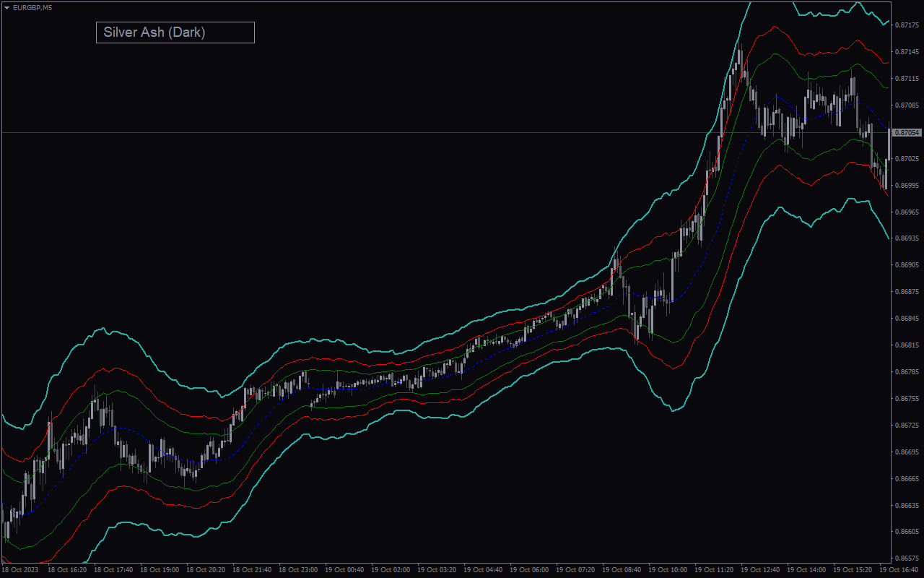This screenshot has height=578, width=924.
Task: Click the 19 Oct 15:20 time label
Action: click(853, 570)
